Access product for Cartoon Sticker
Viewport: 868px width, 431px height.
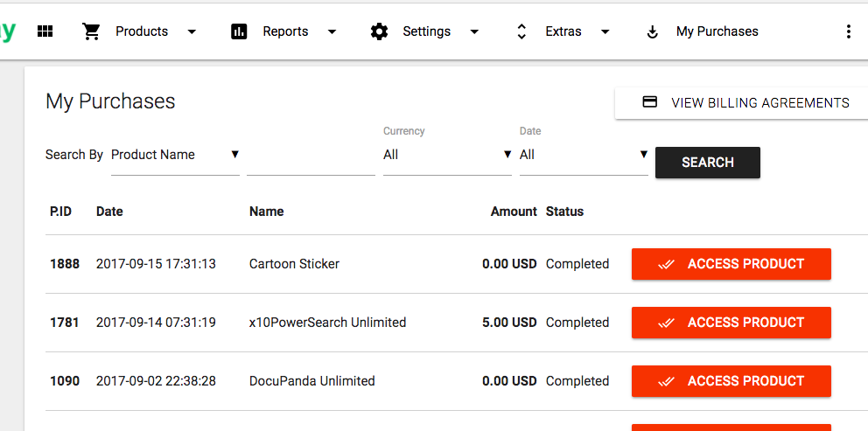point(731,264)
